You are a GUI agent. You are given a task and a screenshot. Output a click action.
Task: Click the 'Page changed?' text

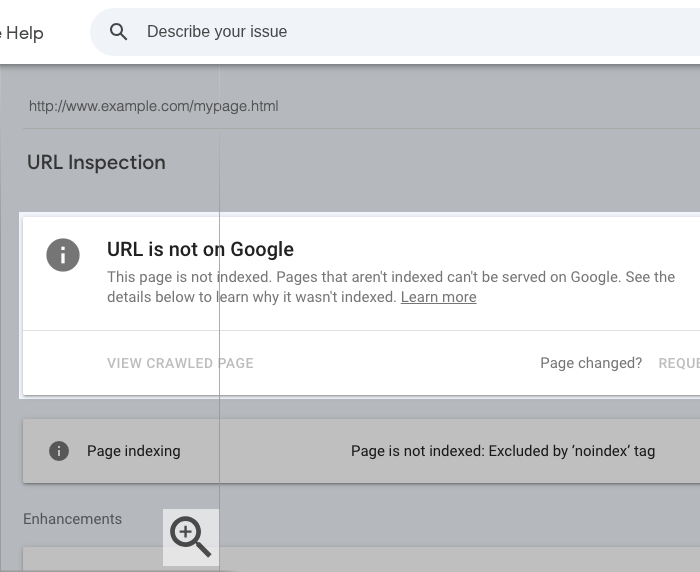click(x=591, y=363)
